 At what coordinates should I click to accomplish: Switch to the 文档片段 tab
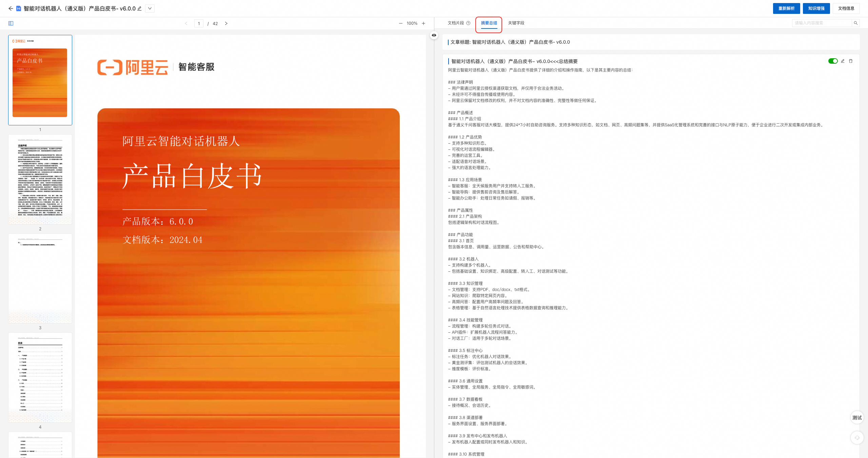(x=456, y=23)
